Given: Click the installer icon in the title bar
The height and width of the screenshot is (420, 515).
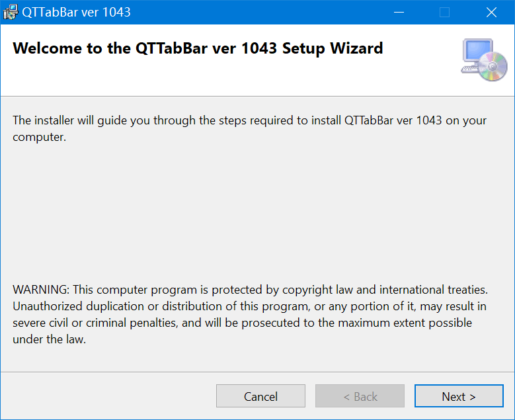Looking at the screenshot, I should pos(11,12).
